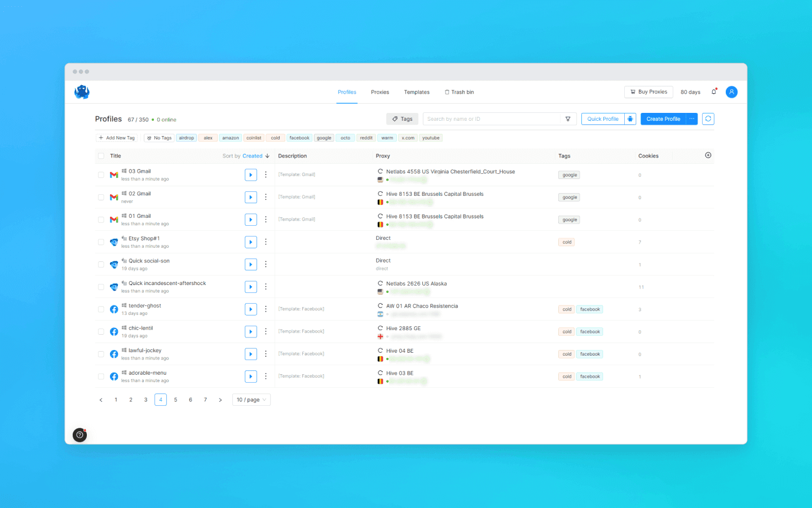Check the adorable-menu row checkbox
This screenshot has height=508, width=812.
pyautogui.click(x=101, y=376)
